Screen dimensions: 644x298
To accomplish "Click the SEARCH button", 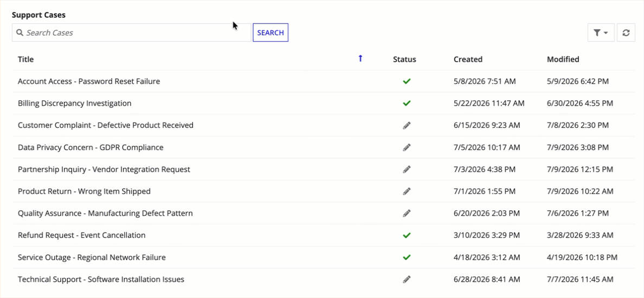I will (271, 33).
